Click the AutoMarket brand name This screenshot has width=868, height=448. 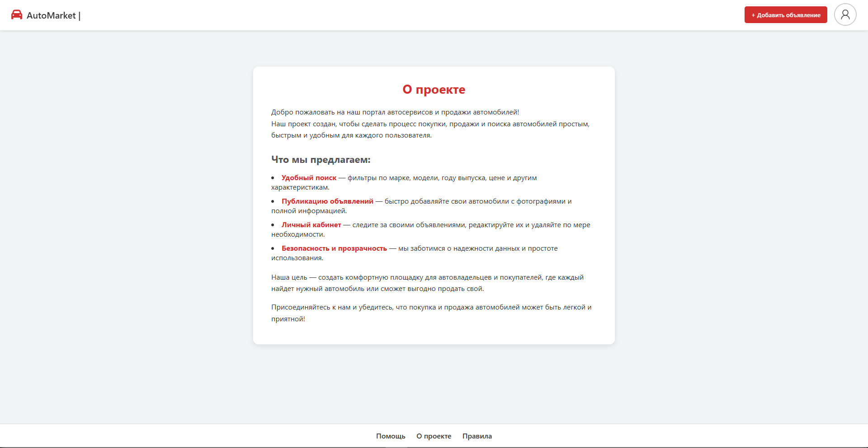tap(51, 15)
